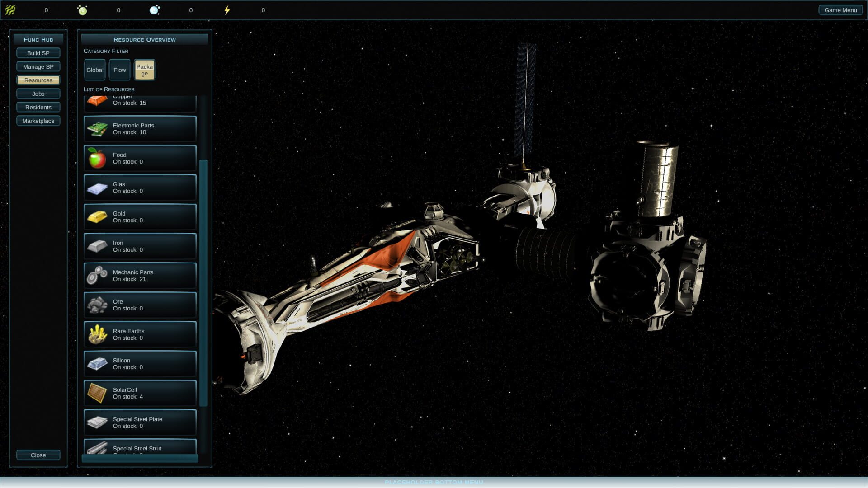Screen dimensions: 868x488
Task: Select the Rare Earths crystal icon
Action: pyautogui.click(x=97, y=334)
